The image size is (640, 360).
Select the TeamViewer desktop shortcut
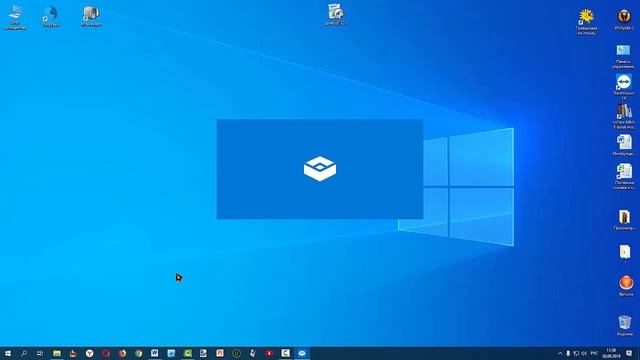[x=623, y=87]
